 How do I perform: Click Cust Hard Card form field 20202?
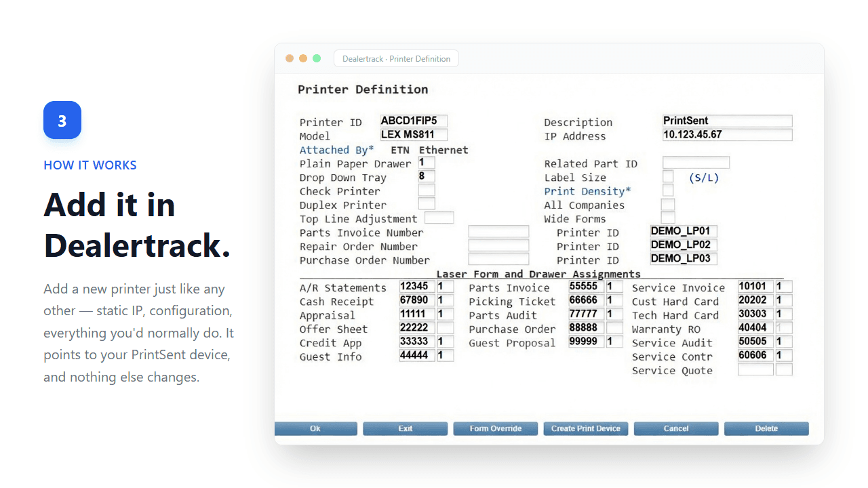pyautogui.click(x=755, y=300)
